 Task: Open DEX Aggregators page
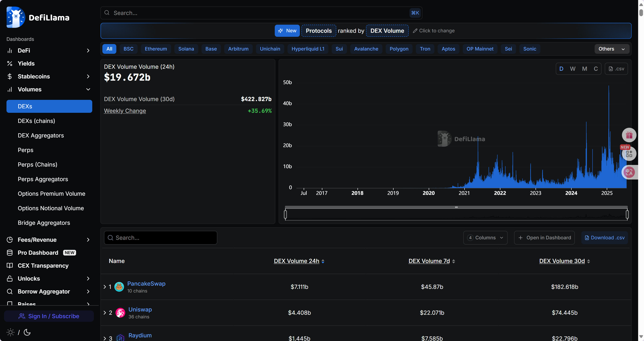point(41,135)
